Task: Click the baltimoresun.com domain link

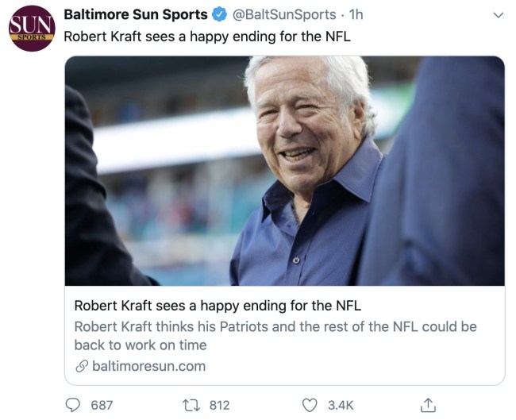Action: coord(148,366)
